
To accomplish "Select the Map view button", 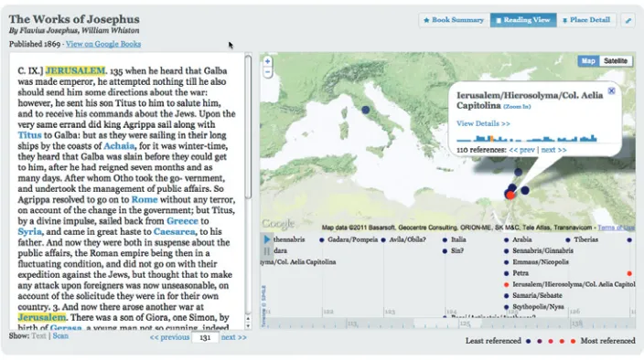I will click(x=588, y=61).
